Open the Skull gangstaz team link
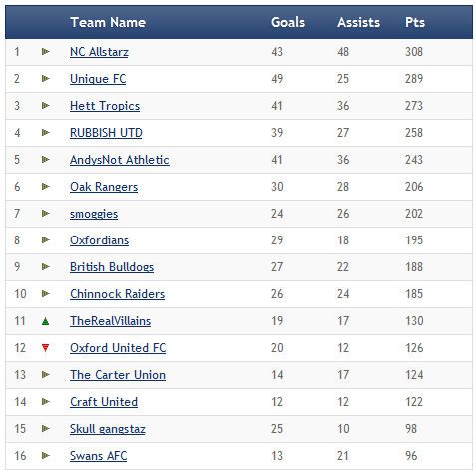This screenshot has width=476, height=474. click(108, 429)
